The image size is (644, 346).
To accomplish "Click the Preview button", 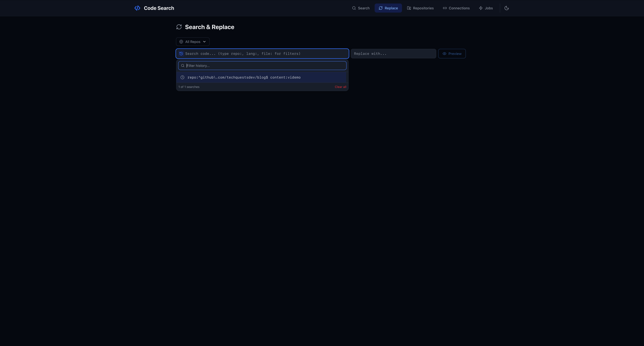I will point(452,54).
